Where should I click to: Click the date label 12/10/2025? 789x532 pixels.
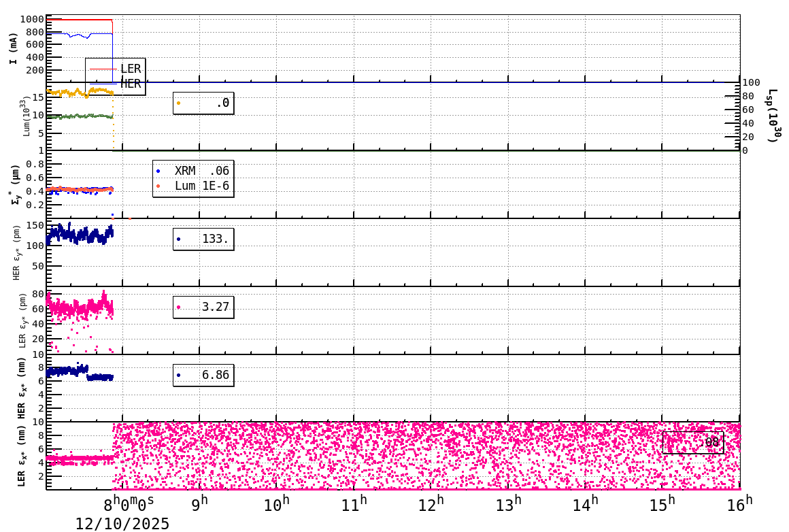point(122,524)
